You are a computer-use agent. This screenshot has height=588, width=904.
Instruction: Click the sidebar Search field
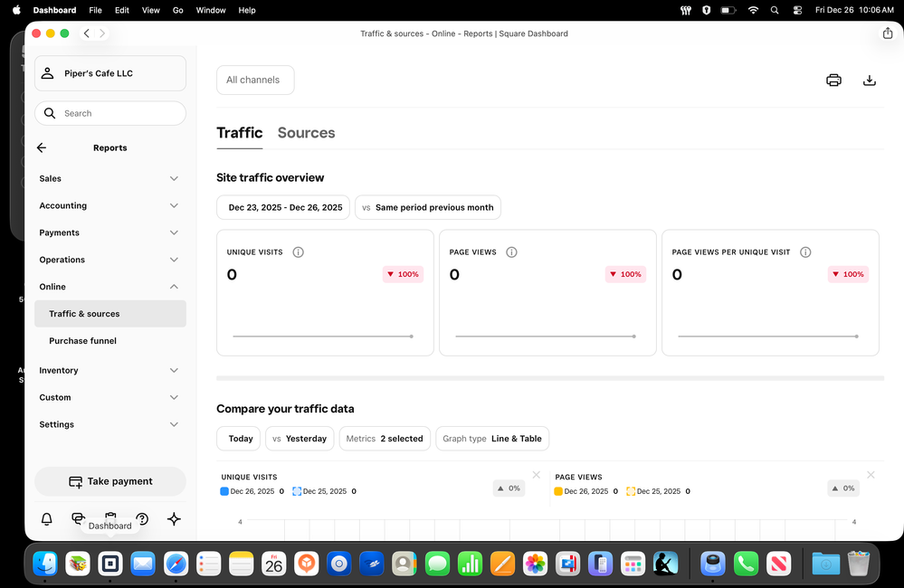[110, 113]
